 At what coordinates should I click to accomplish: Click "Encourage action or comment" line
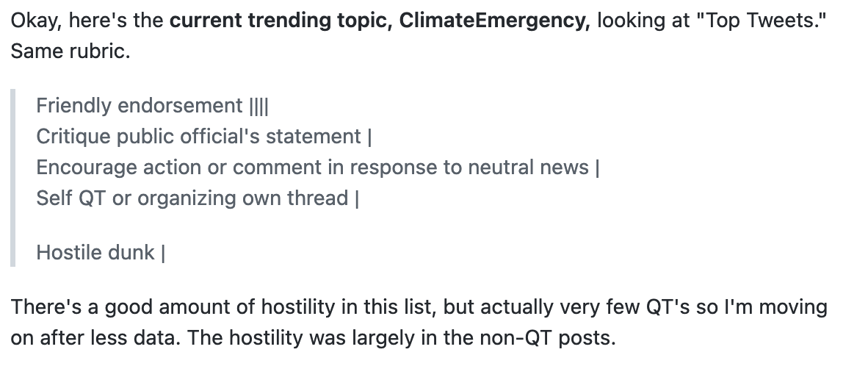(x=318, y=168)
